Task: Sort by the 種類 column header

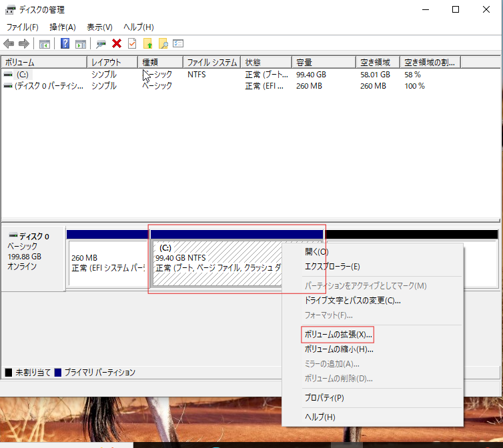Action: coord(160,62)
